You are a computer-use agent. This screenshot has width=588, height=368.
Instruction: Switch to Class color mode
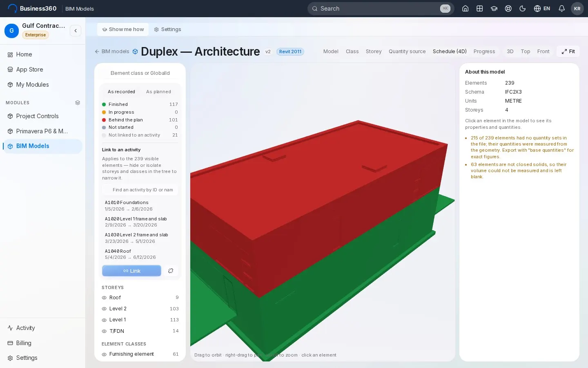[352, 52]
